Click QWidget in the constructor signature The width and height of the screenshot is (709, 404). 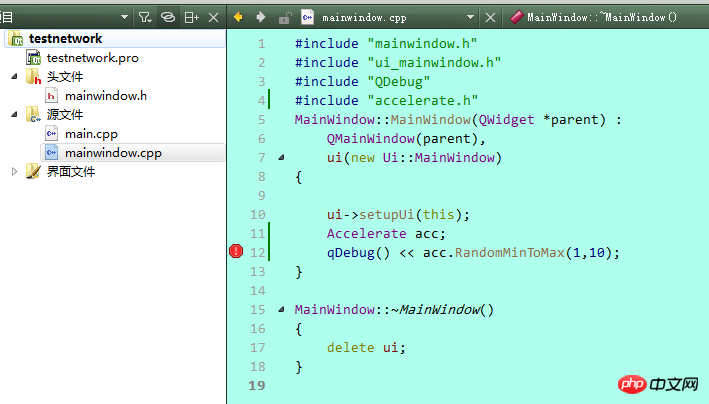click(506, 119)
